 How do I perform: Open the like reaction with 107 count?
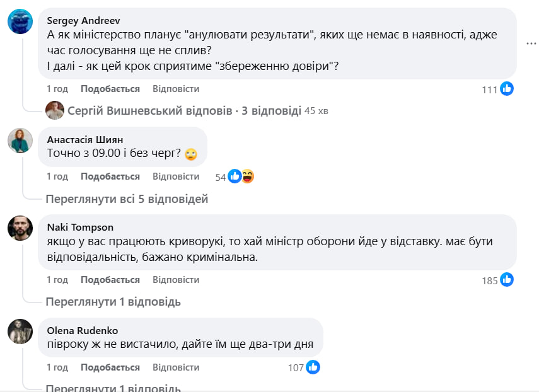point(313,367)
